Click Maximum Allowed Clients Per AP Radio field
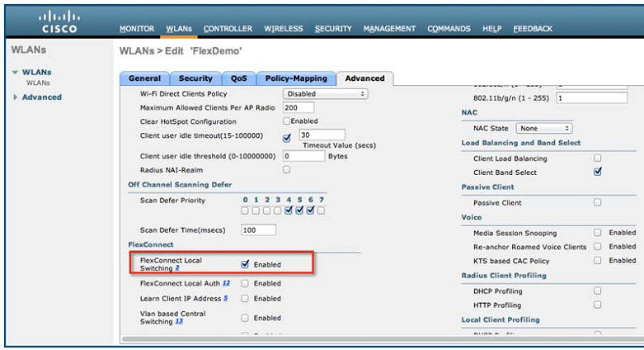This screenshot has height=350, width=644. [x=298, y=108]
